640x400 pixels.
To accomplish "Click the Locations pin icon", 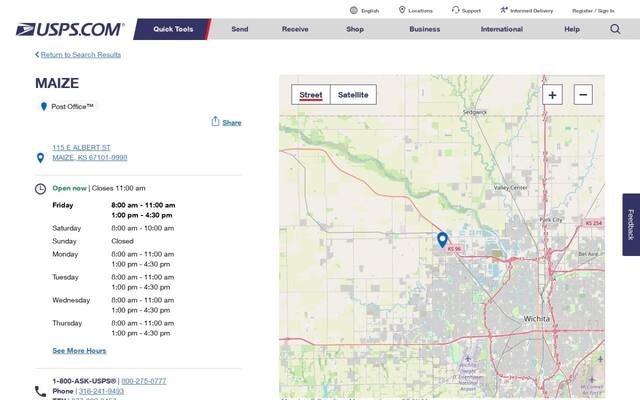I will point(402,10).
